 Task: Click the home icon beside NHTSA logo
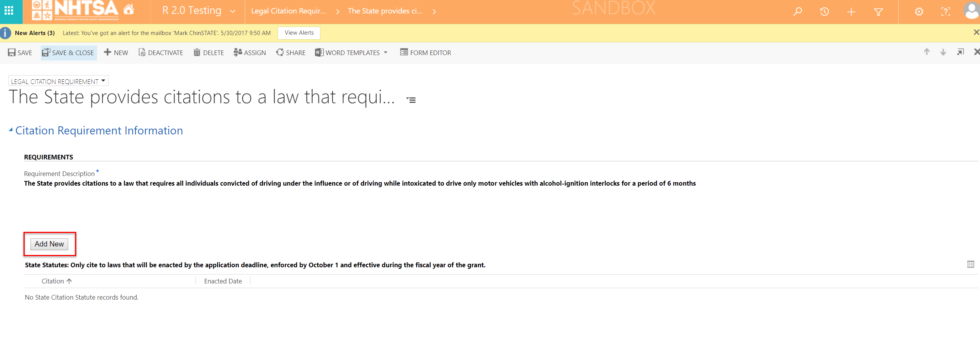point(129,10)
